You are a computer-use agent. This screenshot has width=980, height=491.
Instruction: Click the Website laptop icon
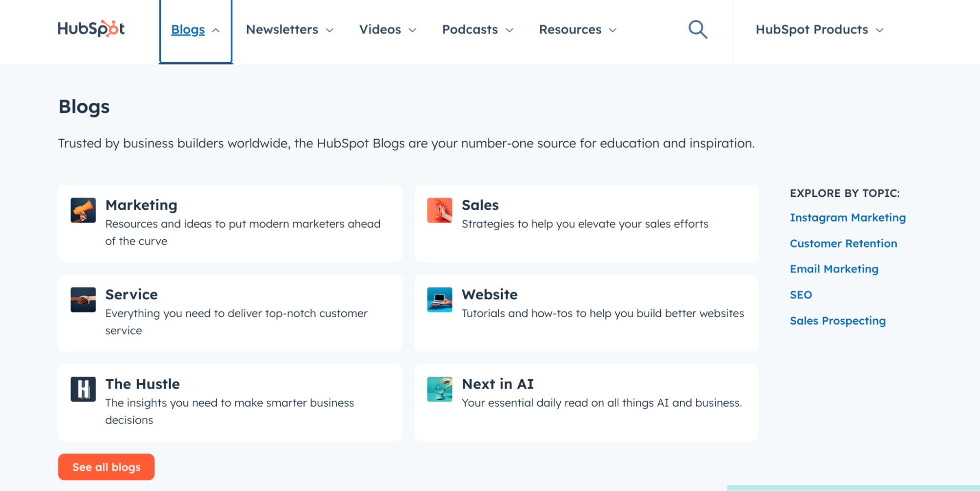(439, 300)
